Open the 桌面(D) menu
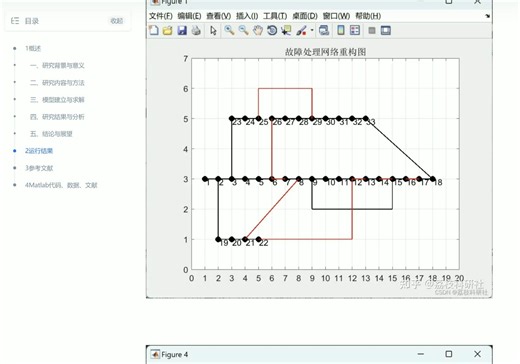The height and width of the screenshot is (364, 520). 305,16
